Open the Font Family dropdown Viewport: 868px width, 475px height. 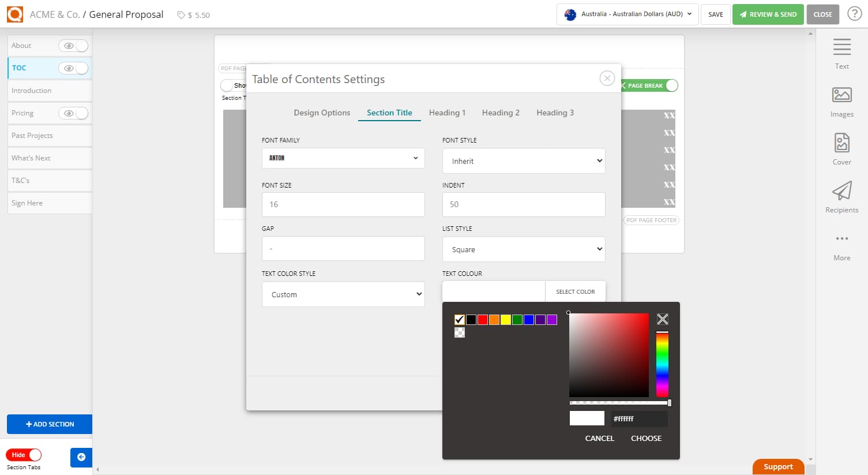coord(343,158)
